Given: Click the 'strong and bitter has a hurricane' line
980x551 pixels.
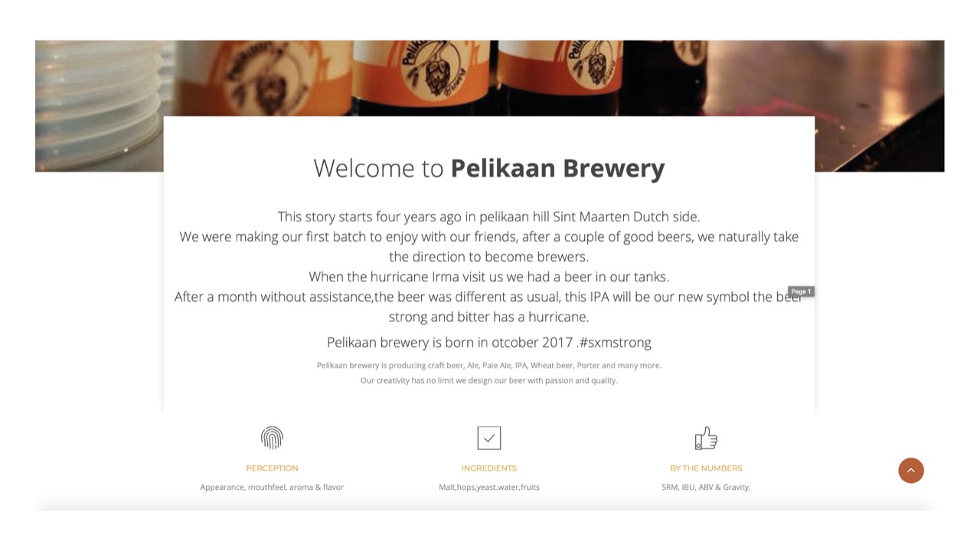Looking at the screenshot, I should [x=489, y=317].
